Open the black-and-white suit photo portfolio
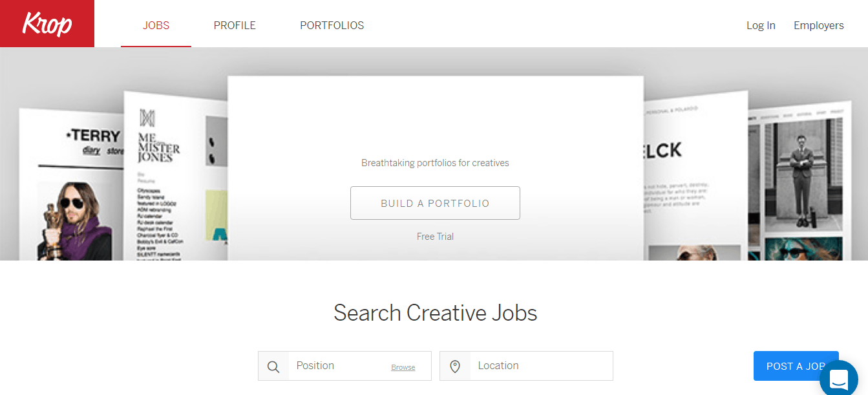The image size is (868, 395). click(x=801, y=181)
